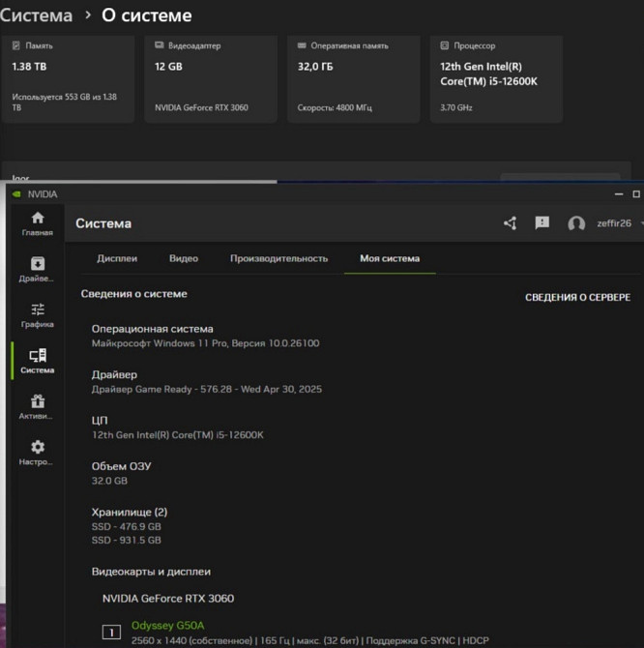Viewport: 644px width, 648px height.
Task: Click the SSD - 476.9 GB entry
Action: [127, 526]
